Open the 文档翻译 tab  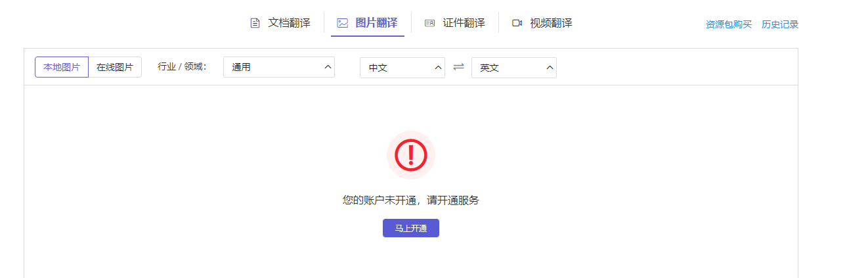click(x=280, y=23)
